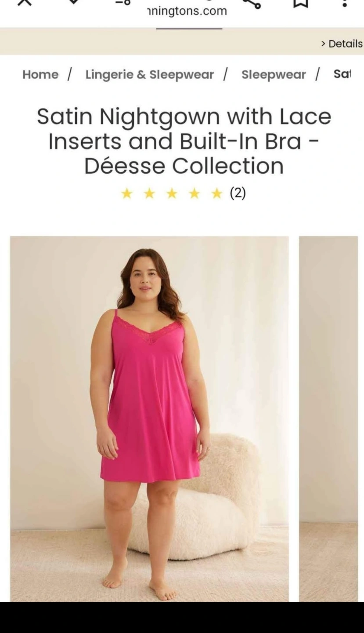Go to Home breadcrumb
This screenshot has height=633, width=364.
pos(40,74)
